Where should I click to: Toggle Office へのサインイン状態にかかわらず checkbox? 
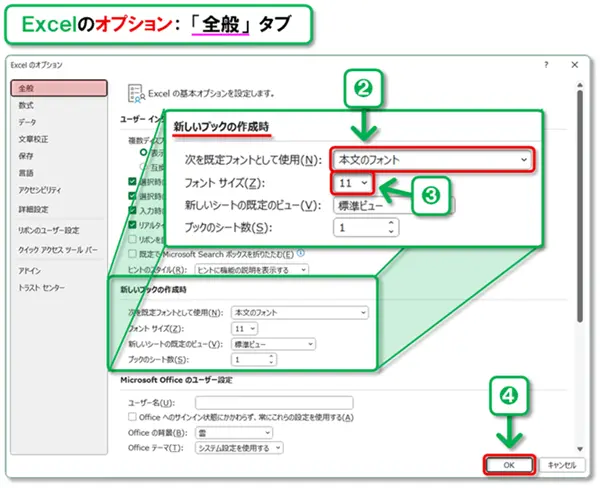[132, 416]
